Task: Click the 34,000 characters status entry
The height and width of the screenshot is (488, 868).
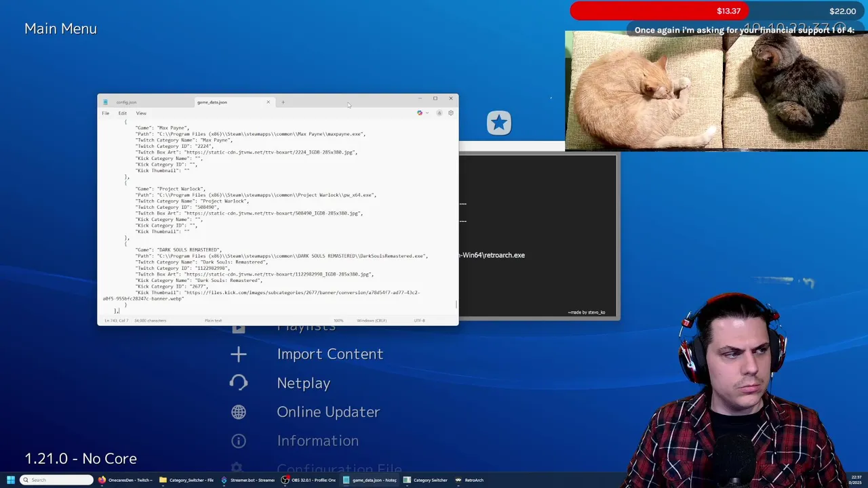Action: pos(150,321)
